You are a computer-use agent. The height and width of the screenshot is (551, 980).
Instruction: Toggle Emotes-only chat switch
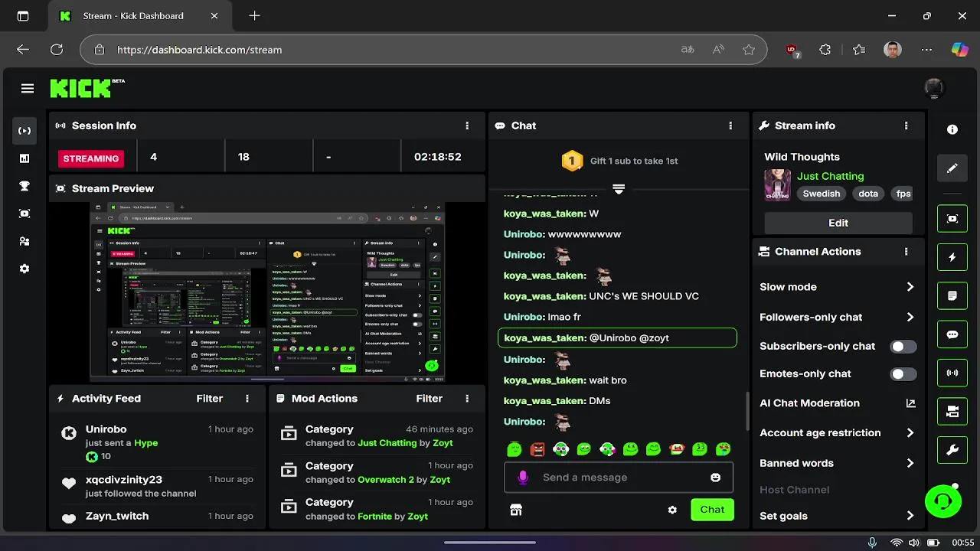coord(903,374)
